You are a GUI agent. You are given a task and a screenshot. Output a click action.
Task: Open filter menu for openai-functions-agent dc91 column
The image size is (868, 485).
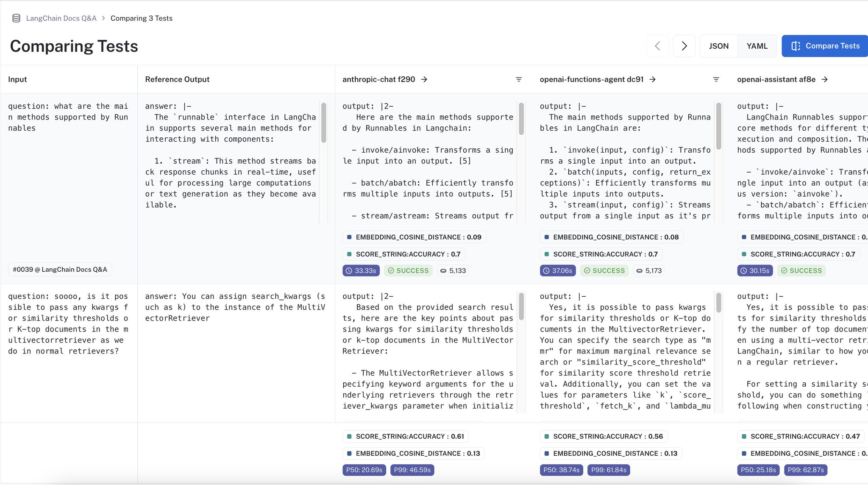716,79
